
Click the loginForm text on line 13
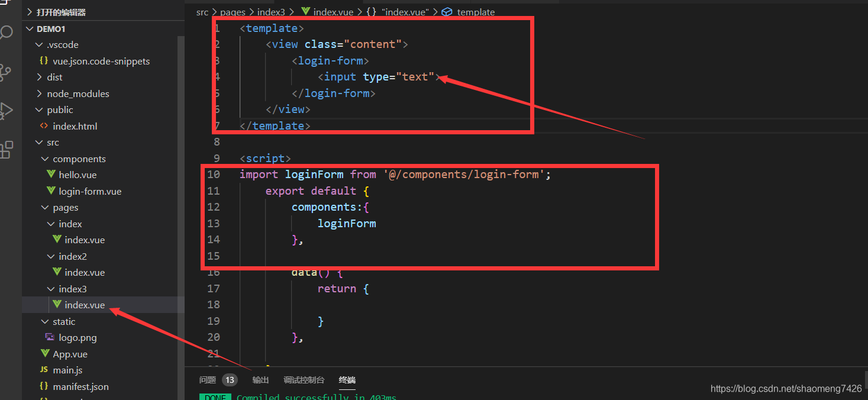(347, 223)
